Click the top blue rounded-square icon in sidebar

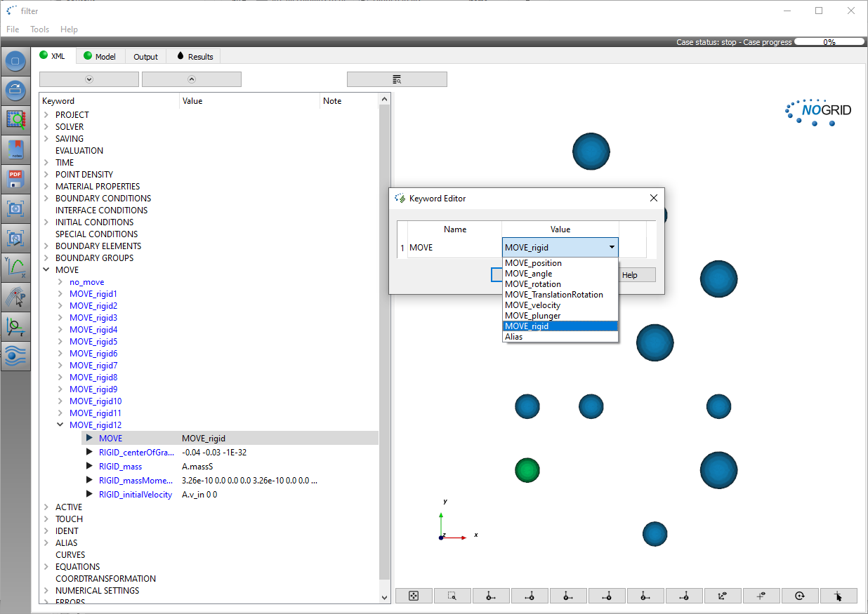point(15,61)
